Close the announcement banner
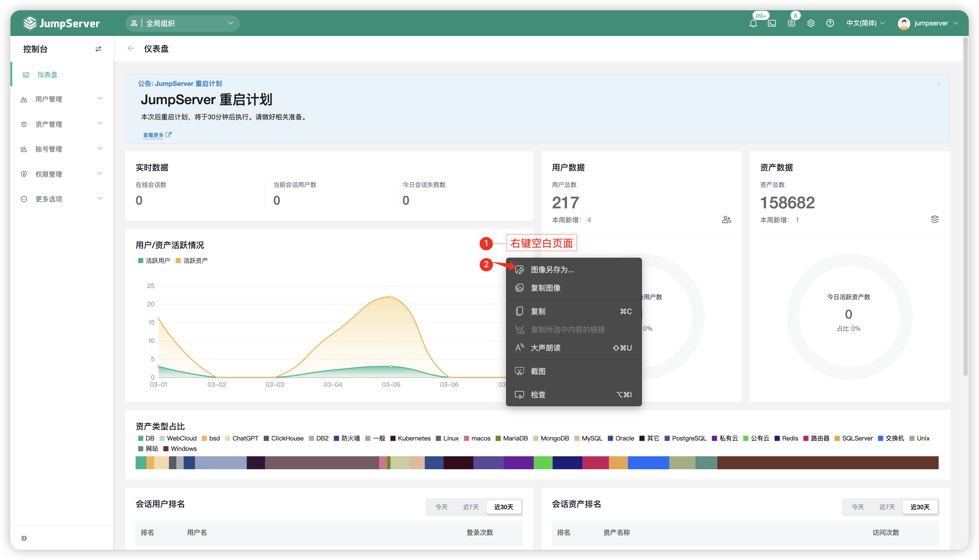 939,83
